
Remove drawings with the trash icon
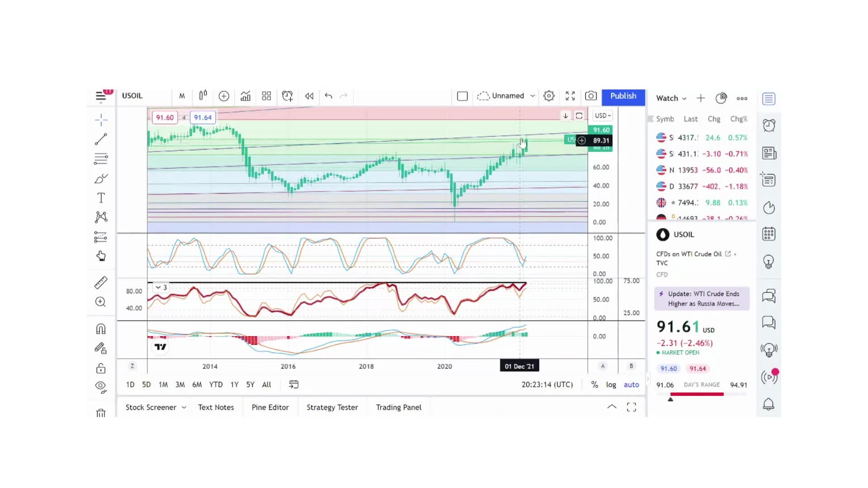[101, 413]
